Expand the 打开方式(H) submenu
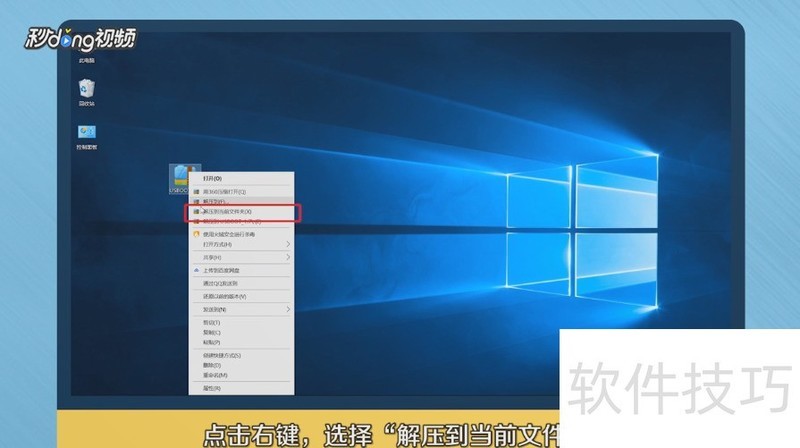The width and height of the screenshot is (800, 448). 241,244
